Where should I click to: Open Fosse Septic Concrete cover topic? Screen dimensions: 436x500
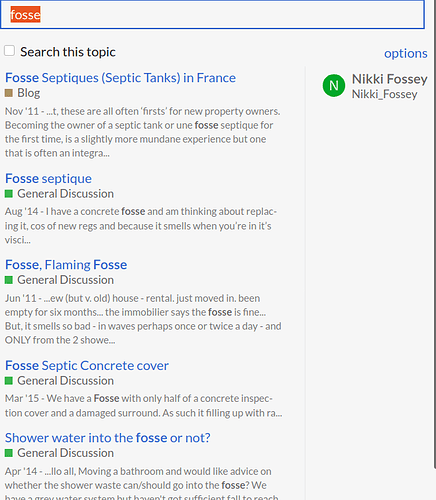coord(87,366)
